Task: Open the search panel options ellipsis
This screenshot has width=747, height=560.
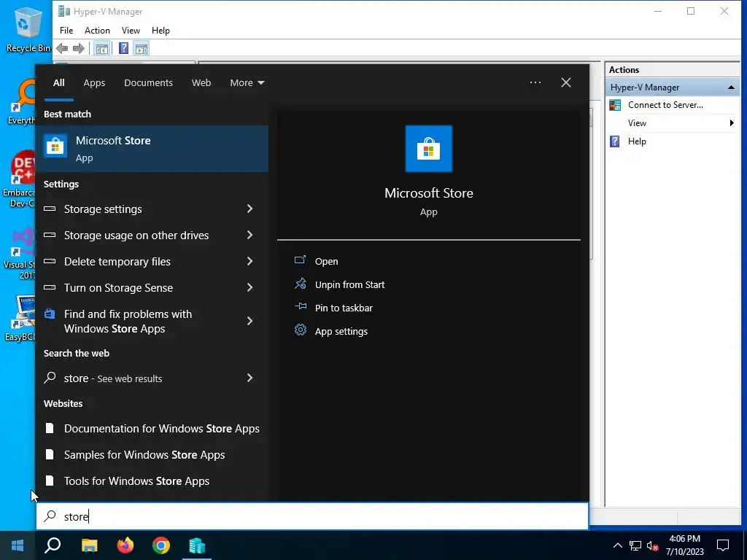Action: tap(535, 83)
